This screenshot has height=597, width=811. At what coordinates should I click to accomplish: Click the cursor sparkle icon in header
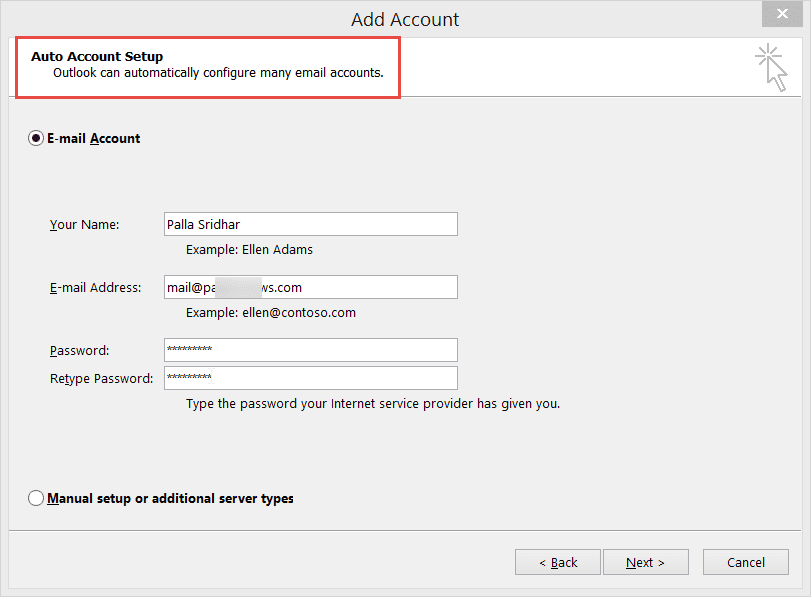[771, 67]
